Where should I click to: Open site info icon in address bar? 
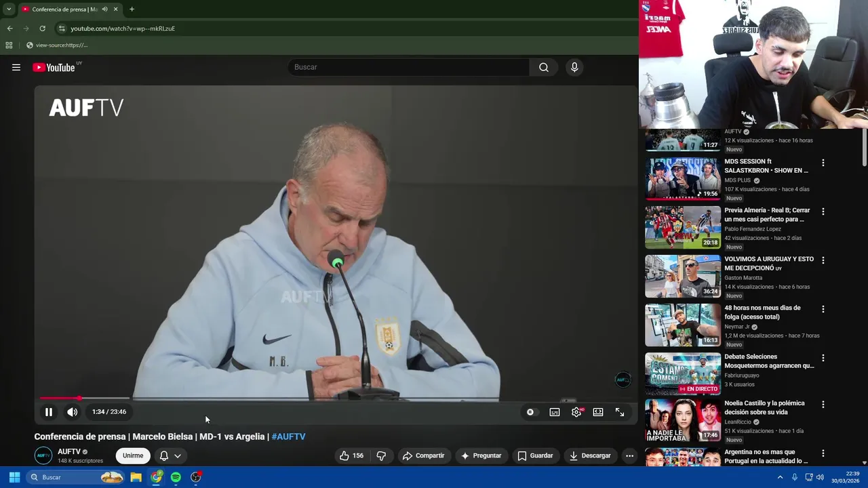coord(62,28)
